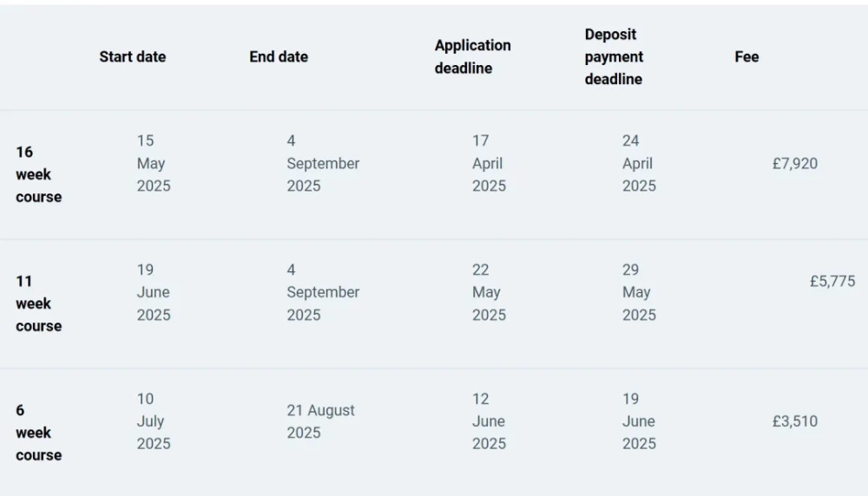
Task: Click the Deposit payment deadline header
Action: [614, 57]
